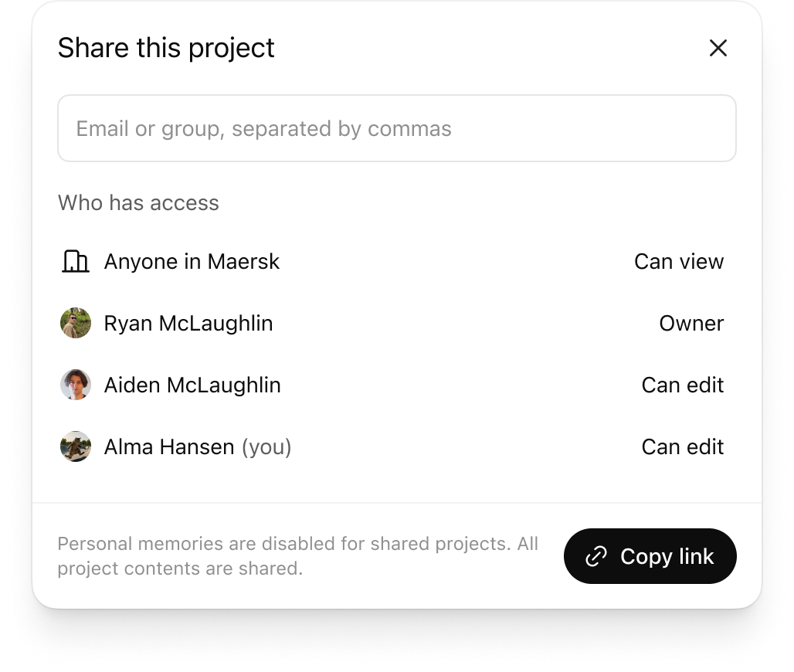Image resolution: width=794 pixels, height=672 pixels.
Task: Open Aiden McLaughlin's Can edit permission dropdown
Action: click(682, 385)
